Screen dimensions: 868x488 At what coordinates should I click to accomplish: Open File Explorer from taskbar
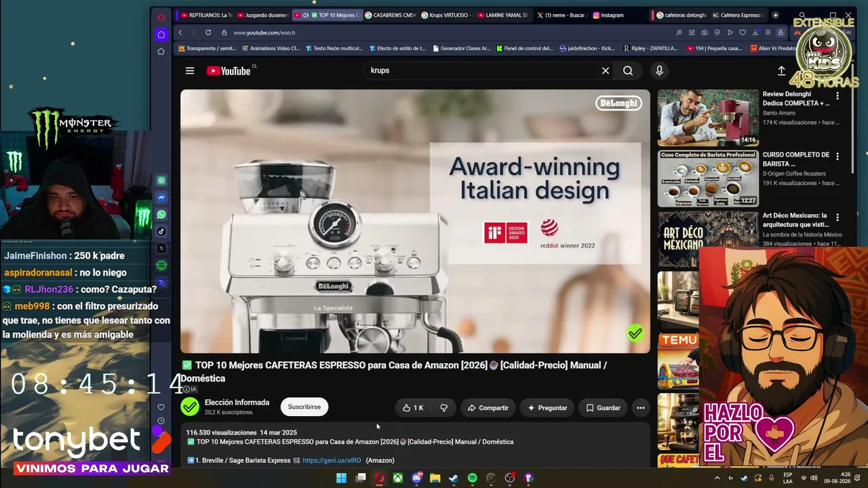[435, 478]
